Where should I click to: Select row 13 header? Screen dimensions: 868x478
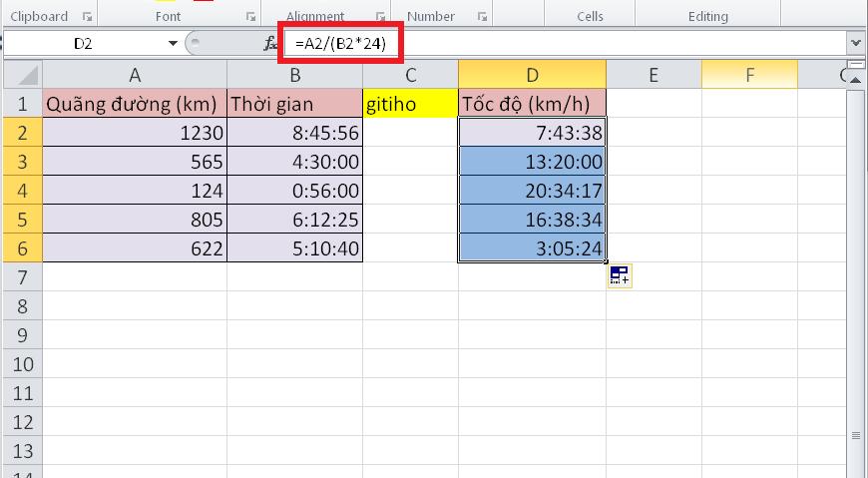(23, 451)
